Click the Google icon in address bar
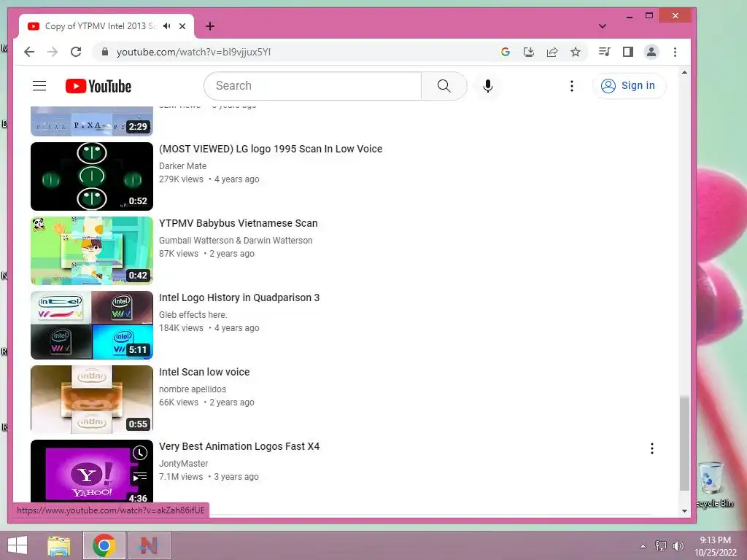This screenshot has width=747, height=560. 506,52
